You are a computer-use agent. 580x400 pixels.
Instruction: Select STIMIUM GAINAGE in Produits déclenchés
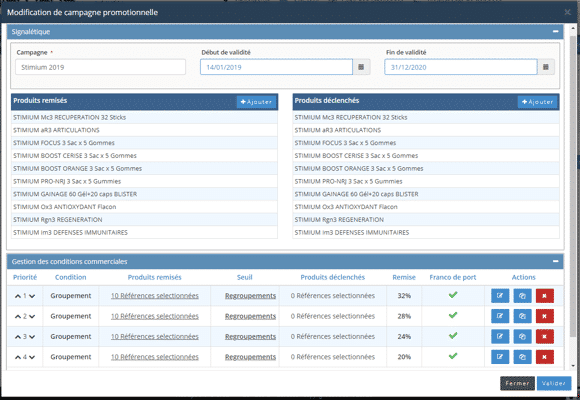click(x=426, y=194)
